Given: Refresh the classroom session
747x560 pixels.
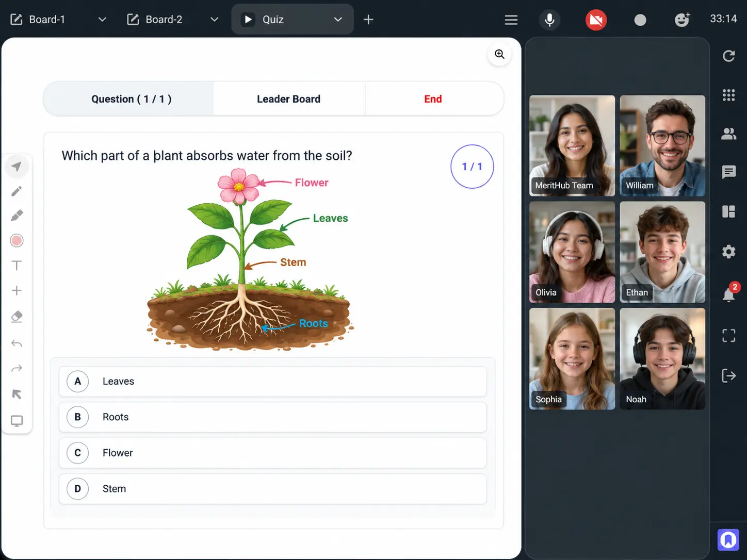Looking at the screenshot, I should [x=728, y=56].
